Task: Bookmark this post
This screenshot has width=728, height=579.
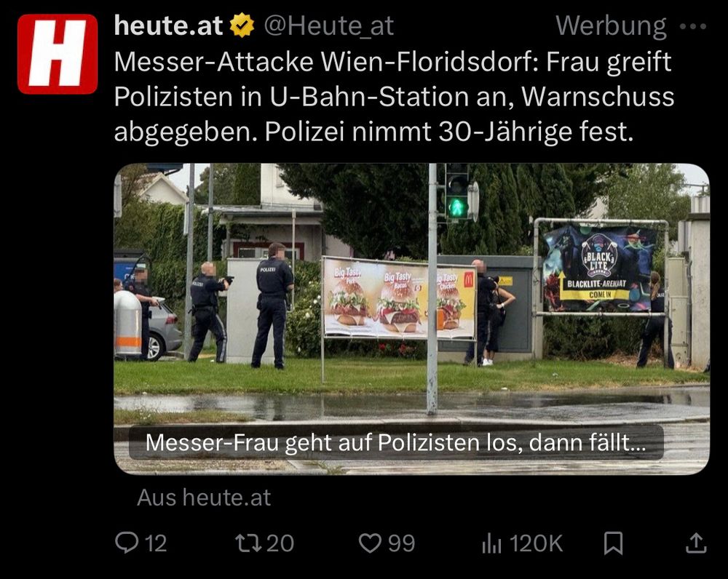Action: pyautogui.click(x=613, y=543)
